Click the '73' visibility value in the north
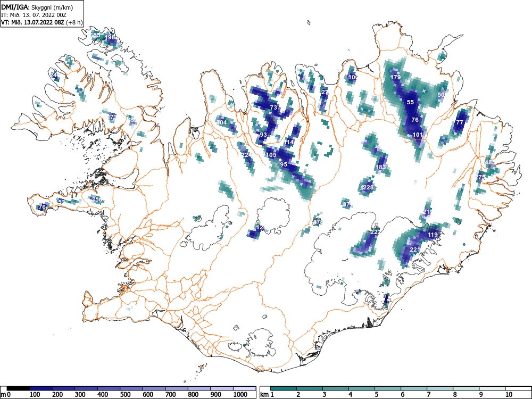The image size is (532, 399). tap(273, 107)
